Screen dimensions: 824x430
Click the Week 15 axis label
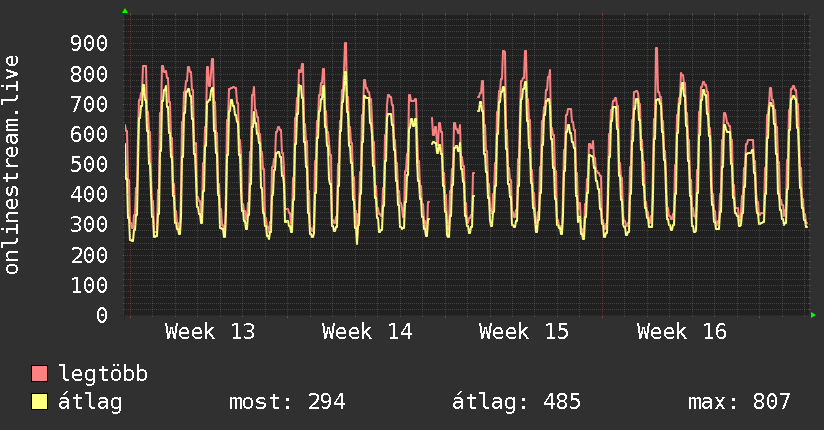(x=524, y=332)
